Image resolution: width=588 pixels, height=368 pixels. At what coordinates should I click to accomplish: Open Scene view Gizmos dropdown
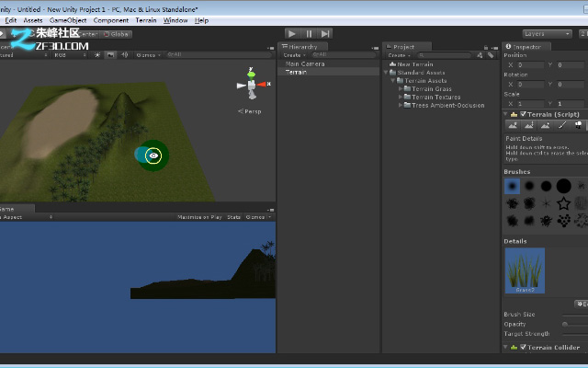click(149, 55)
